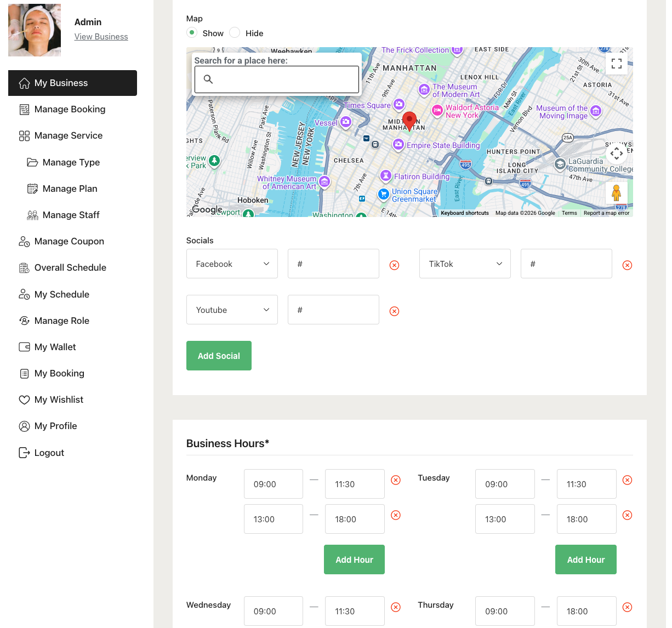Screen dimensions: 672x628
Task: Click the Admin profile photo
Action: [35, 30]
